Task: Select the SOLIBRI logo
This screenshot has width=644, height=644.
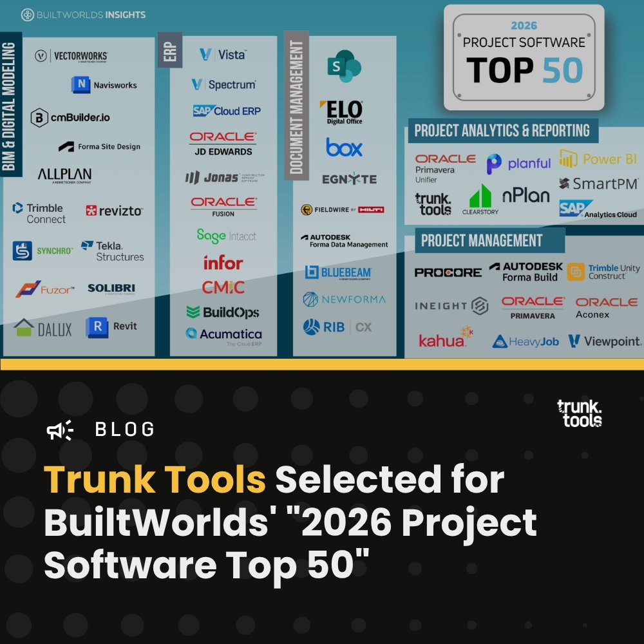Action: coord(111,289)
